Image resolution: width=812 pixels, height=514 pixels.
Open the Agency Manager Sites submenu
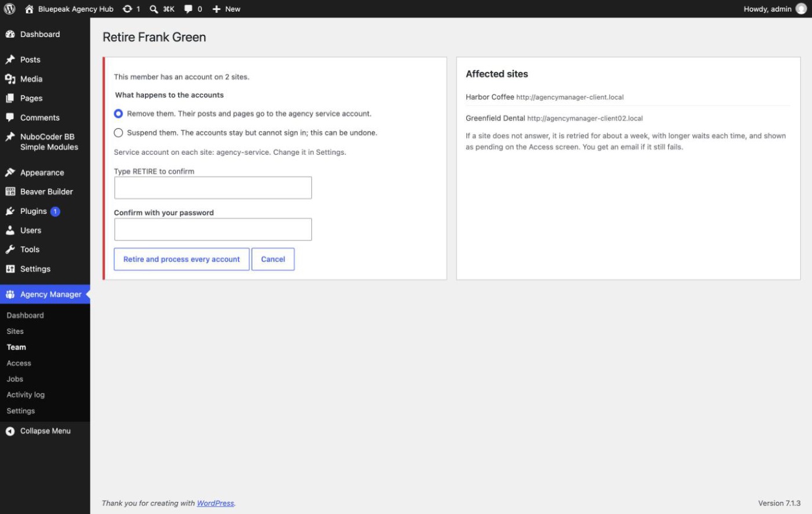[15, 331]
